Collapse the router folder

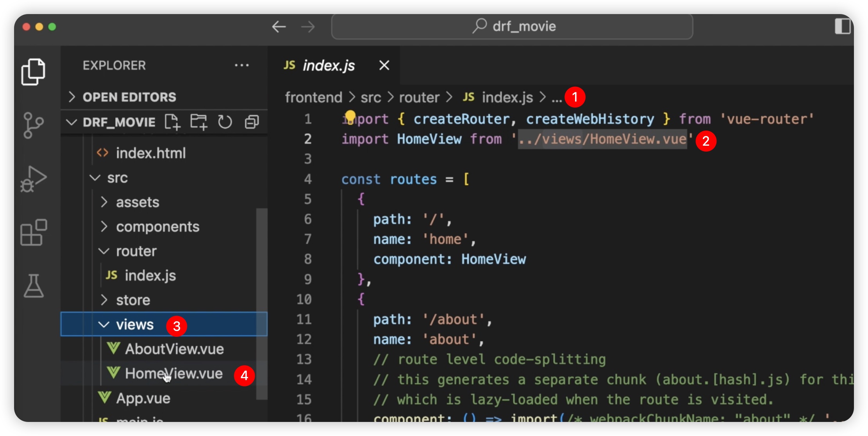pyautogui.click(x=104, y=251)
